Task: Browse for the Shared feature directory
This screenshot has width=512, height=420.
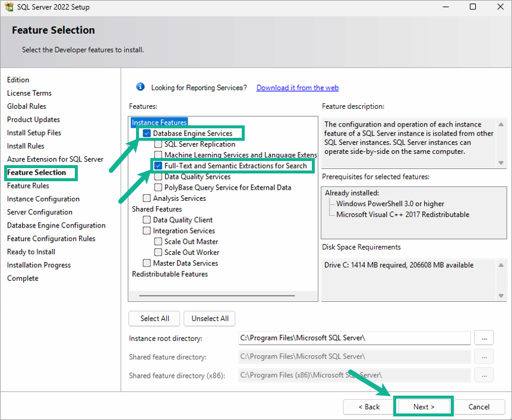Action: click(x=484, y=356)
